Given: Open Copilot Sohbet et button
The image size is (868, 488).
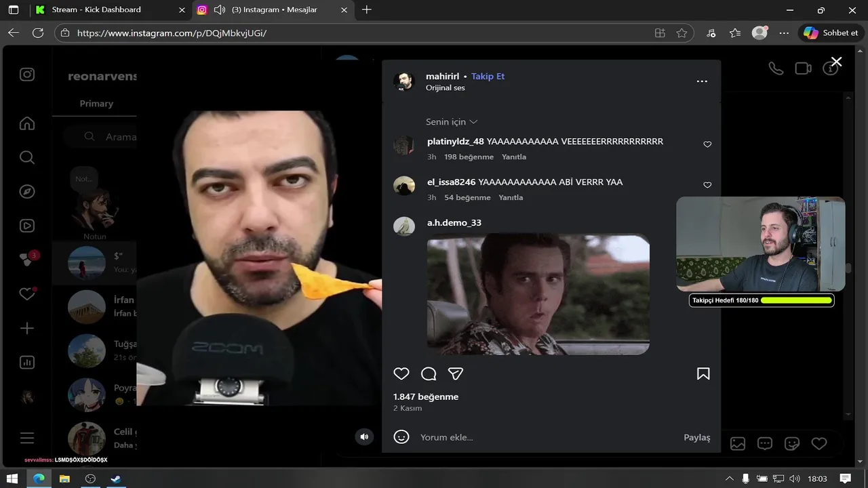Looking at the screenshot, I should (x=831, y=33).
